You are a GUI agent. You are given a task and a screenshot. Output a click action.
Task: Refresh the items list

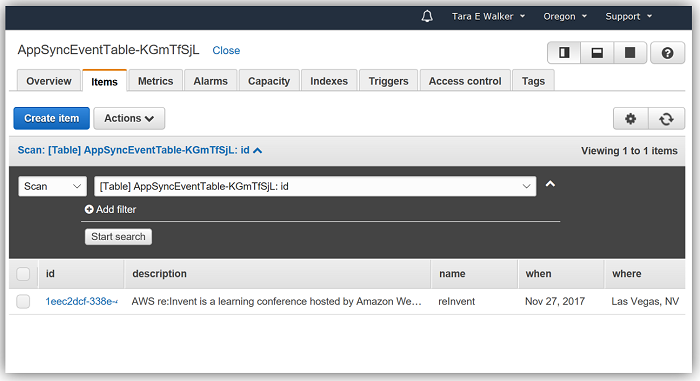666,119
